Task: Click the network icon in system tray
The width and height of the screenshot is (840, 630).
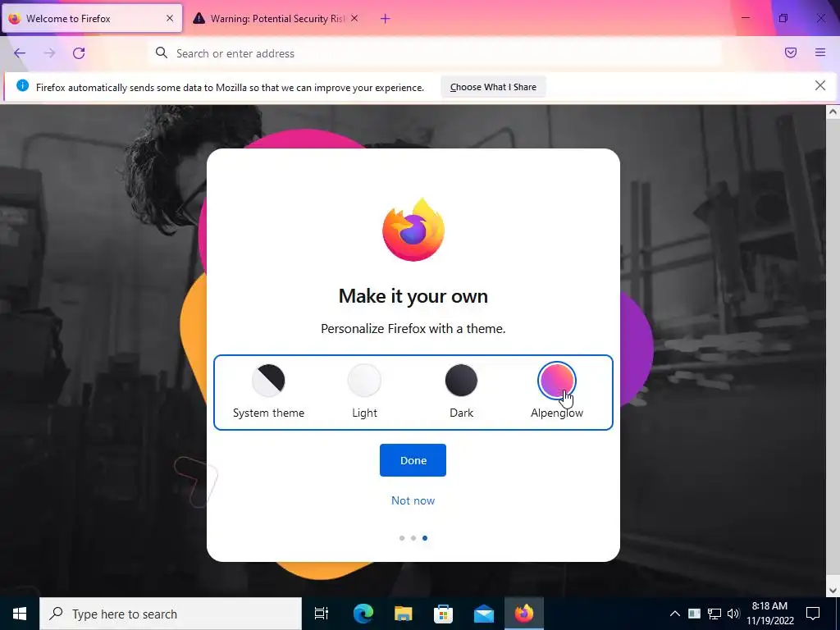Action: [x=714, y=614]
